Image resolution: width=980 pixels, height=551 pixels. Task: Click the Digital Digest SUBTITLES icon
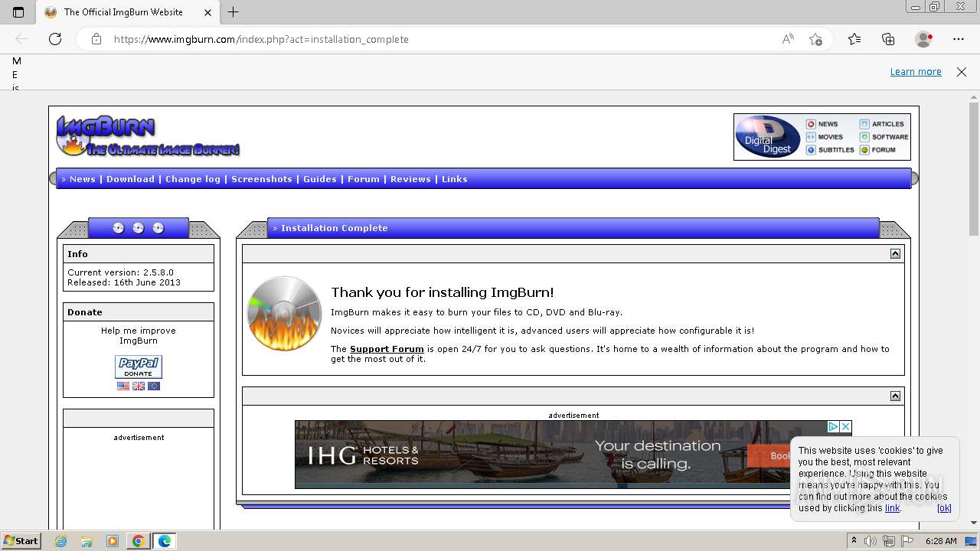tap(811, 150)
